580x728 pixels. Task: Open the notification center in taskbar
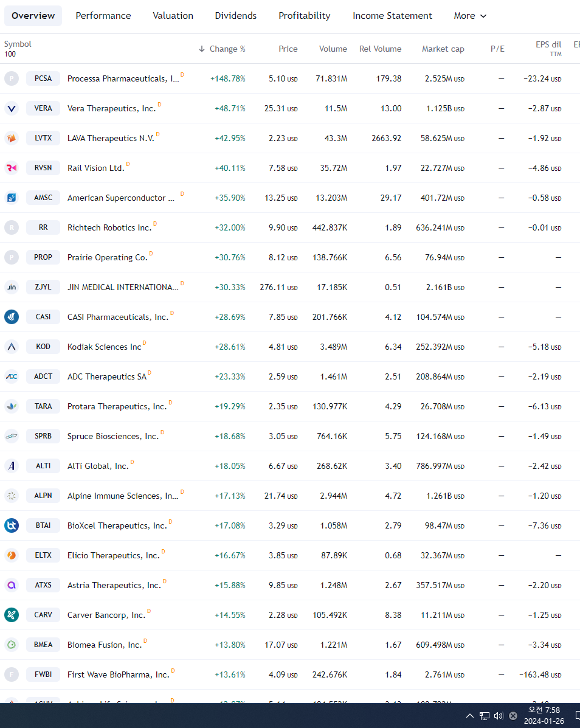[577, 715]
